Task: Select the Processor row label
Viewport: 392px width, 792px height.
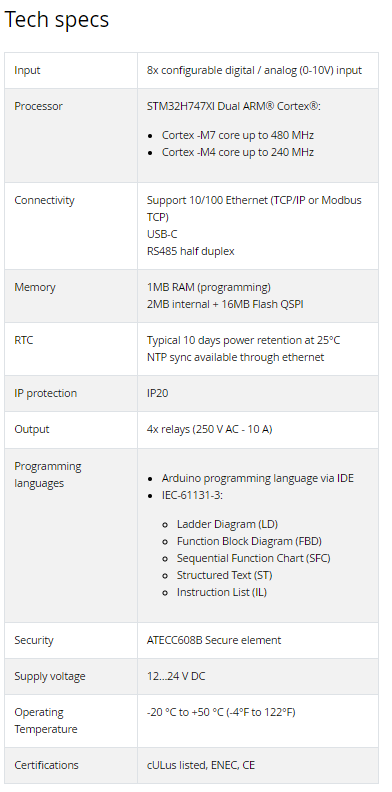Action: click(38, 106)
